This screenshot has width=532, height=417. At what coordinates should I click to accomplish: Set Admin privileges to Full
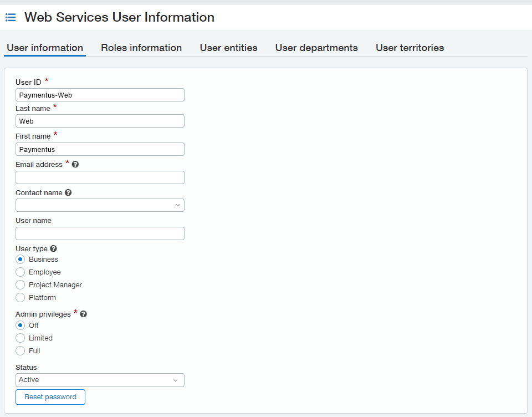coord(21,351)
